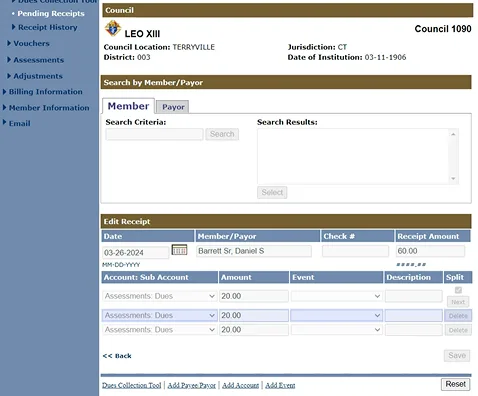Open the calendar date picker icon
This screenshot has height=396, width=478.
(x=179, y=250)
